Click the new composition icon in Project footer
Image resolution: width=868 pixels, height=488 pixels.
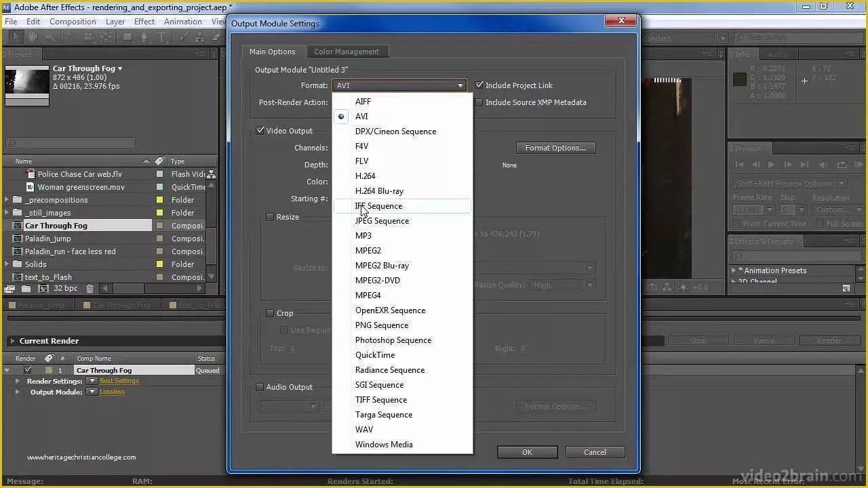tap(43, 289)
